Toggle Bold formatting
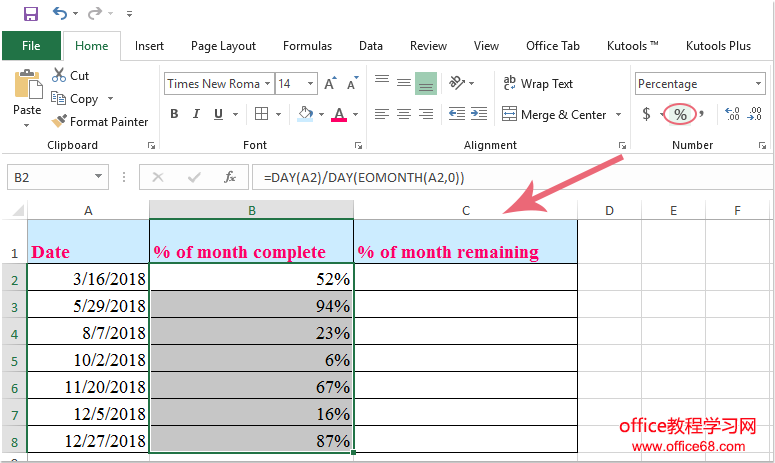The image size is (775, 463). point(174,114)
